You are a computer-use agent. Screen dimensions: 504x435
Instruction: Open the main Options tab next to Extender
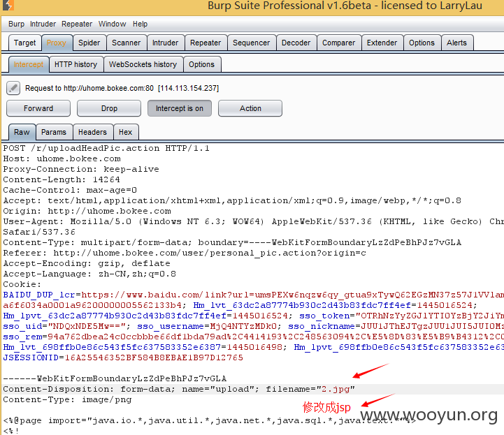(x=422, y=43)
